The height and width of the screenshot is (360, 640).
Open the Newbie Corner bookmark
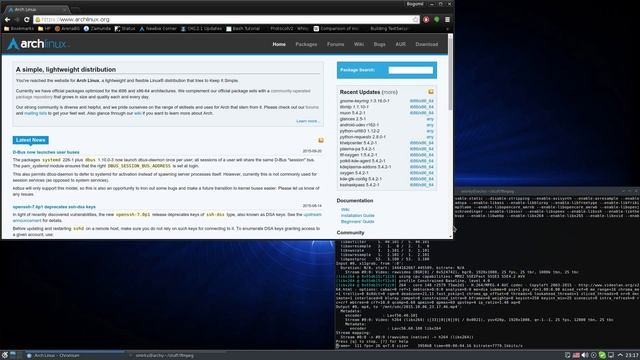click(x=158, y=29)
